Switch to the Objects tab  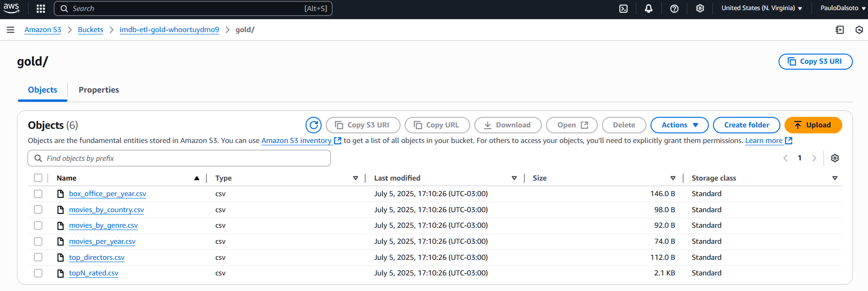coord(43,90)
